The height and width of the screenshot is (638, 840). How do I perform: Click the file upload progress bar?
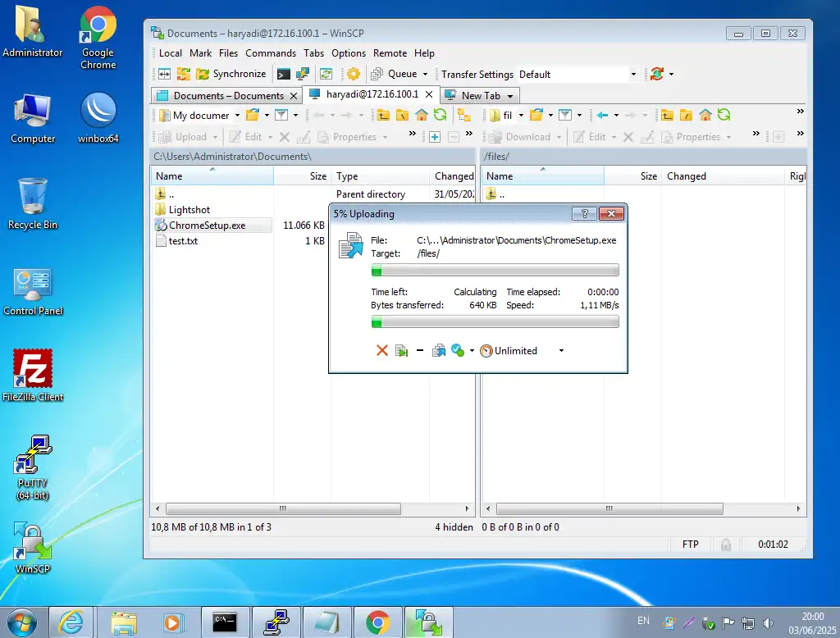click(x=495, y=271)
